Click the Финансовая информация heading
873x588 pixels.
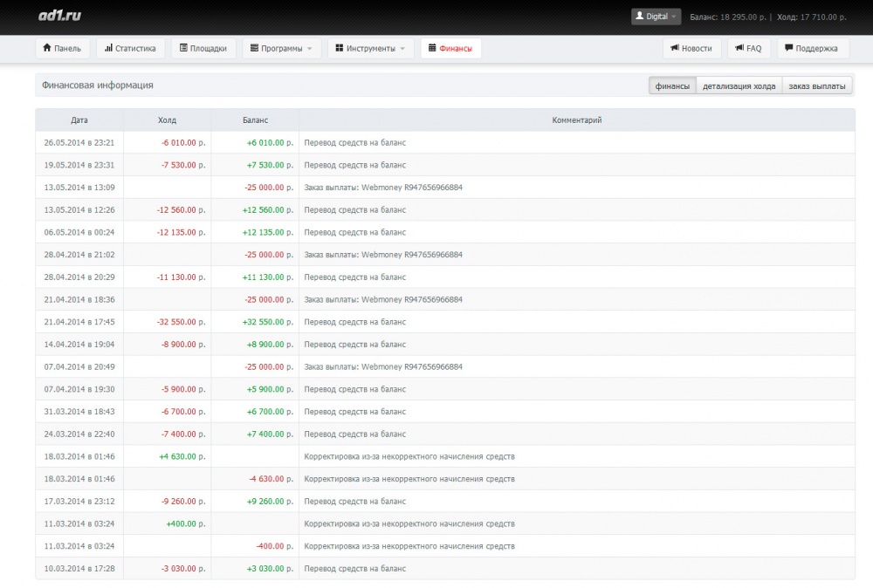pos(98,85)
